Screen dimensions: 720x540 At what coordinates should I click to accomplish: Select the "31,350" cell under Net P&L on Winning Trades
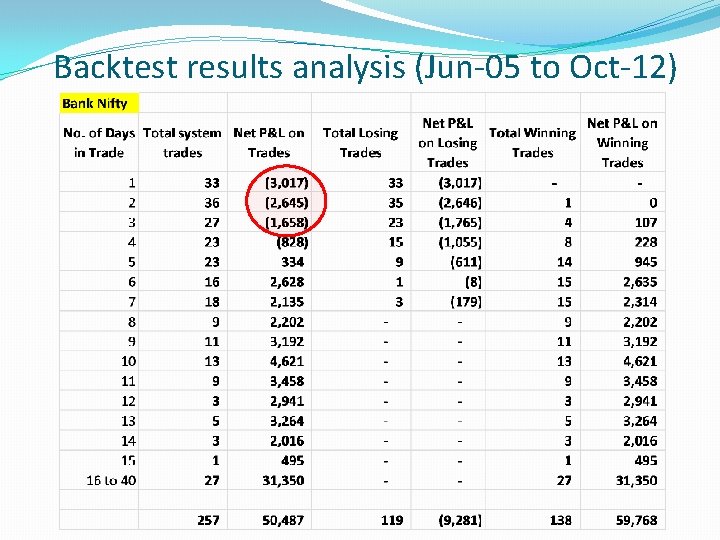[x=636, y=480]
